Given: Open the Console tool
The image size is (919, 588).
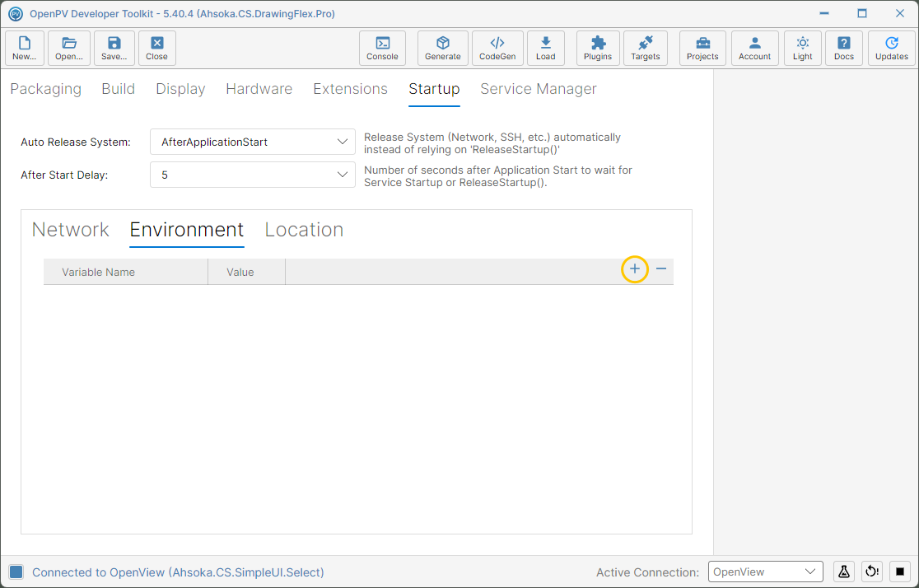Looking at the screenshot, I should 382,48.
